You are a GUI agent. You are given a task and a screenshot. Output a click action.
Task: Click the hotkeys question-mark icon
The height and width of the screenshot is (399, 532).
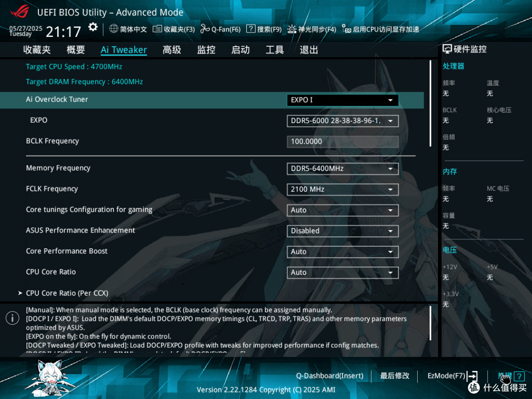coord(519,376)
